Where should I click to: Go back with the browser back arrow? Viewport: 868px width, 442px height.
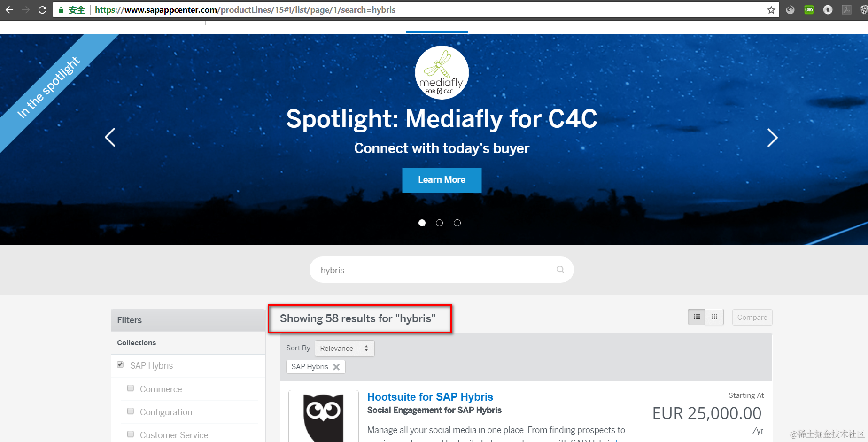pyautogui.click(x=9, y=9)
